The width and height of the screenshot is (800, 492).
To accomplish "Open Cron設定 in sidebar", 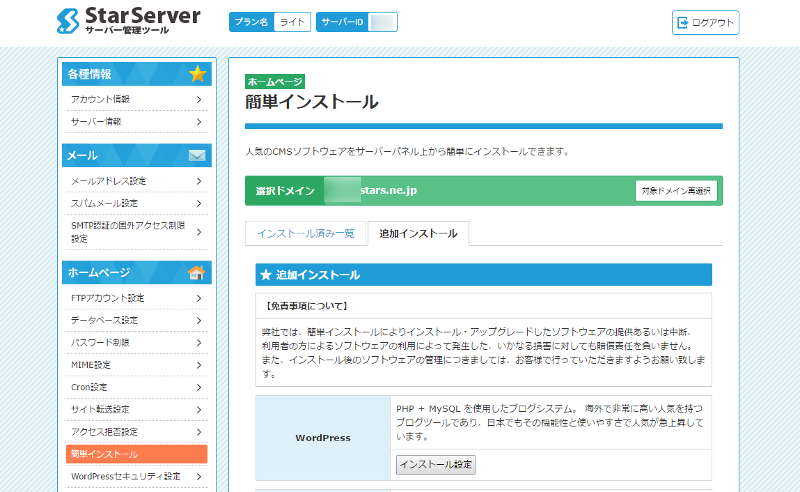I will click(136, 387).
